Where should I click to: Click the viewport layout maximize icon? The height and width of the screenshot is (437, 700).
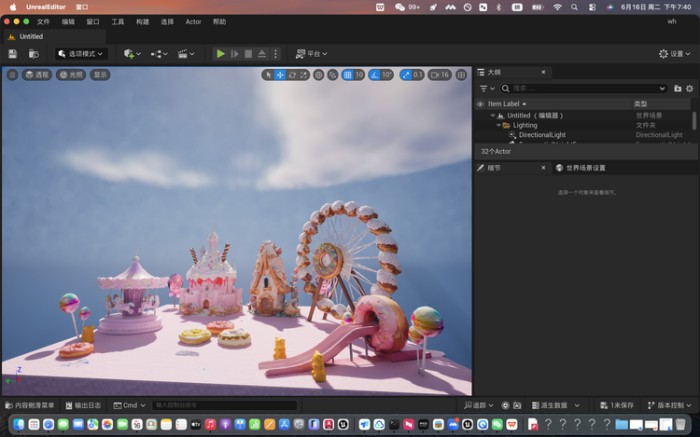[461, 75]
